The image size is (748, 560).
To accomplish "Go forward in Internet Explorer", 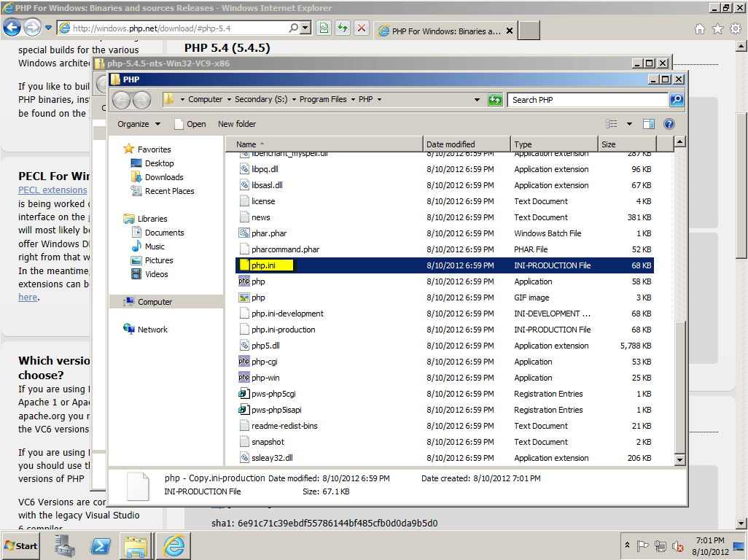I will click(x=32, y=28).
